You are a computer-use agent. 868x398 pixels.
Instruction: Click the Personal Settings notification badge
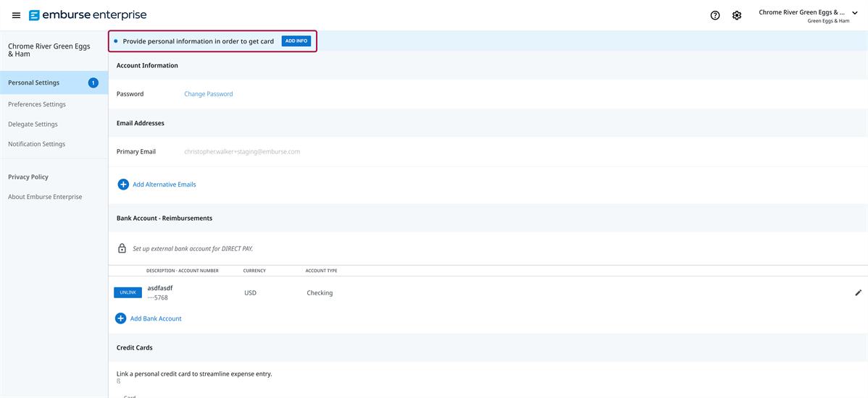[x=93, y=82]
